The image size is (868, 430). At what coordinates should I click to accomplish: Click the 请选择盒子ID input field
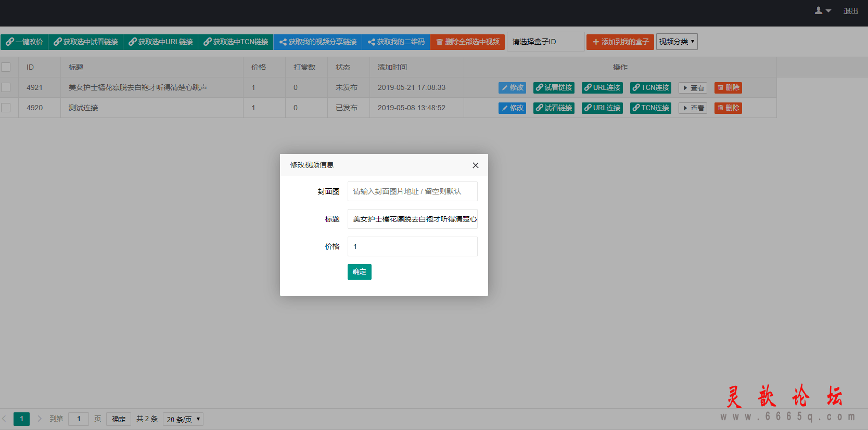[546, 42]
